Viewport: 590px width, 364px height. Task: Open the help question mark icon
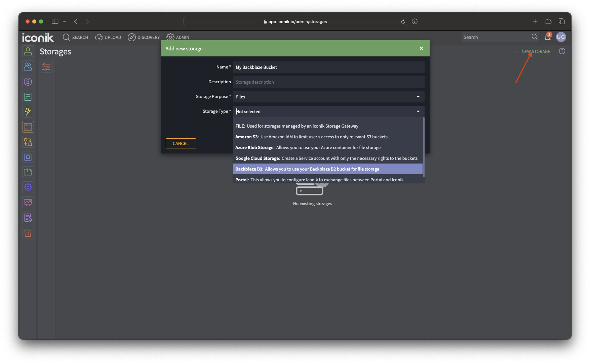click(x=562, y=51)
